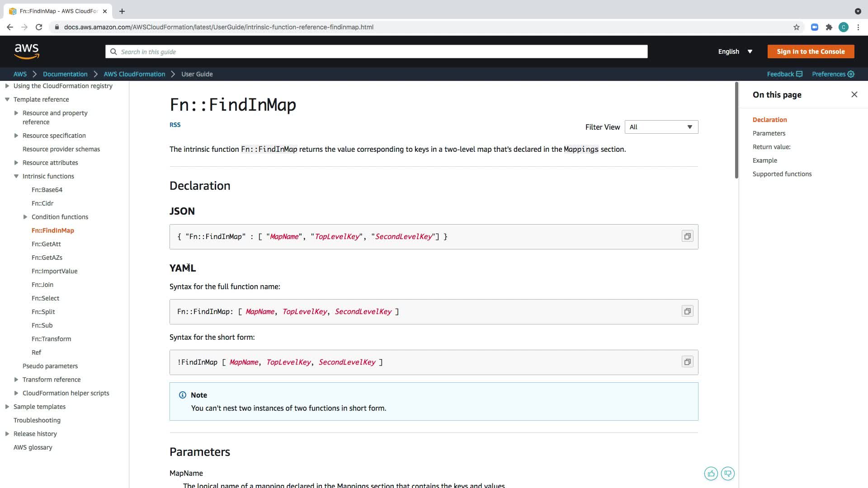The image size is (868, 488).
Task: Close the On this page panel
Action: [854, 94]
